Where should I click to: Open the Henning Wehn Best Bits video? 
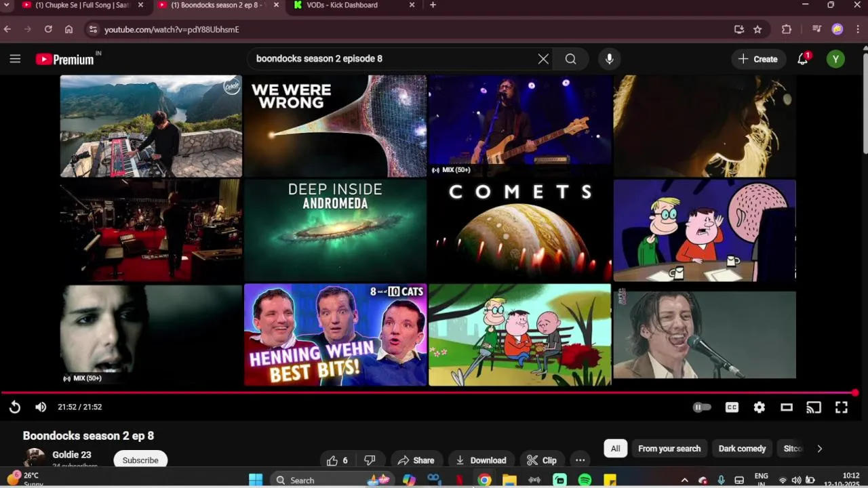pos(335,335)
